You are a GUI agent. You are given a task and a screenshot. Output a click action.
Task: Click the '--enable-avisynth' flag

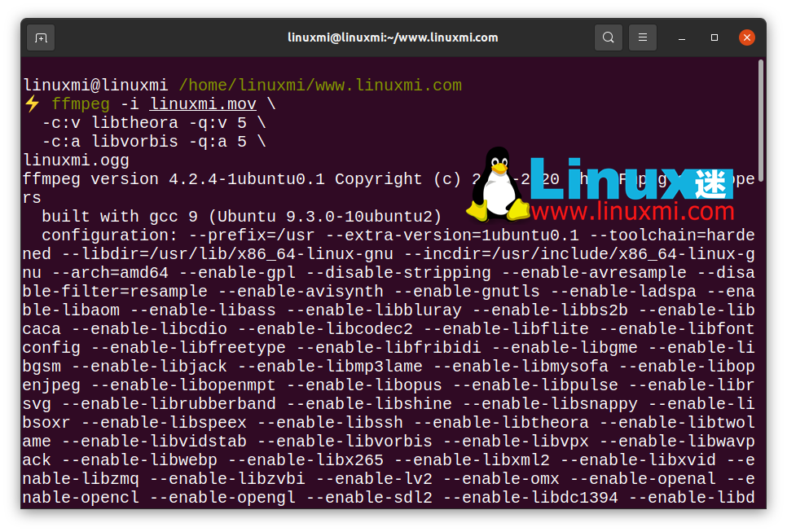pyautogui.click(x=301, y=292)
